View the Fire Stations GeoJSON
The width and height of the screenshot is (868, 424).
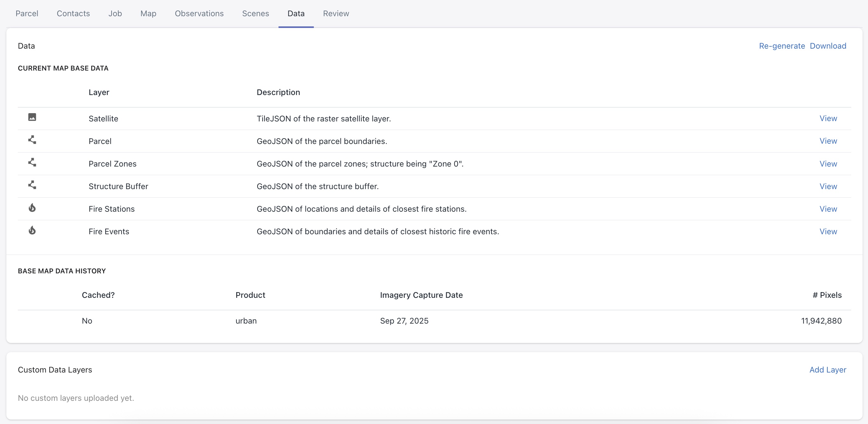pyautogui.click(x=828, y=209)
